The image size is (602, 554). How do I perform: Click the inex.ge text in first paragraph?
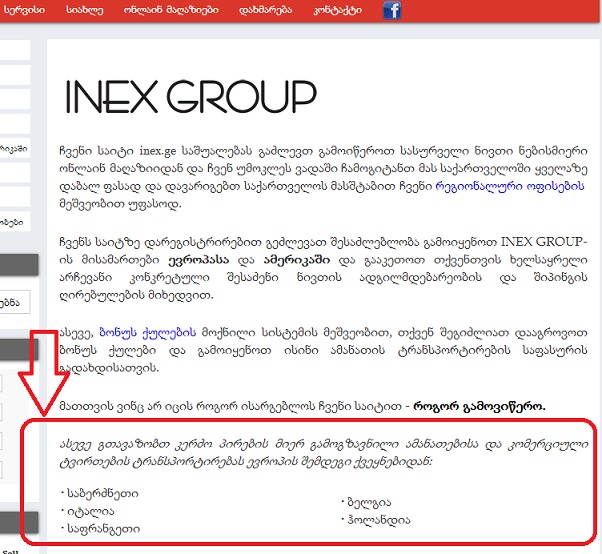pos(157,151)
